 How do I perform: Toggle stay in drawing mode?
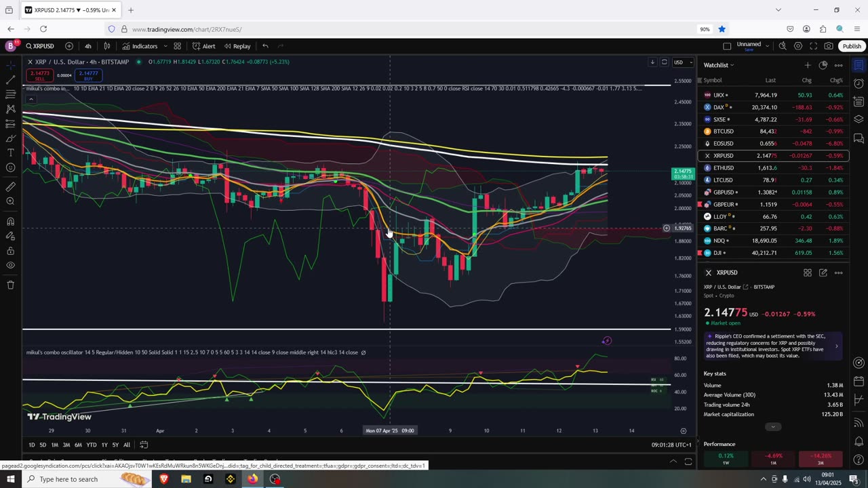(10, 236)
